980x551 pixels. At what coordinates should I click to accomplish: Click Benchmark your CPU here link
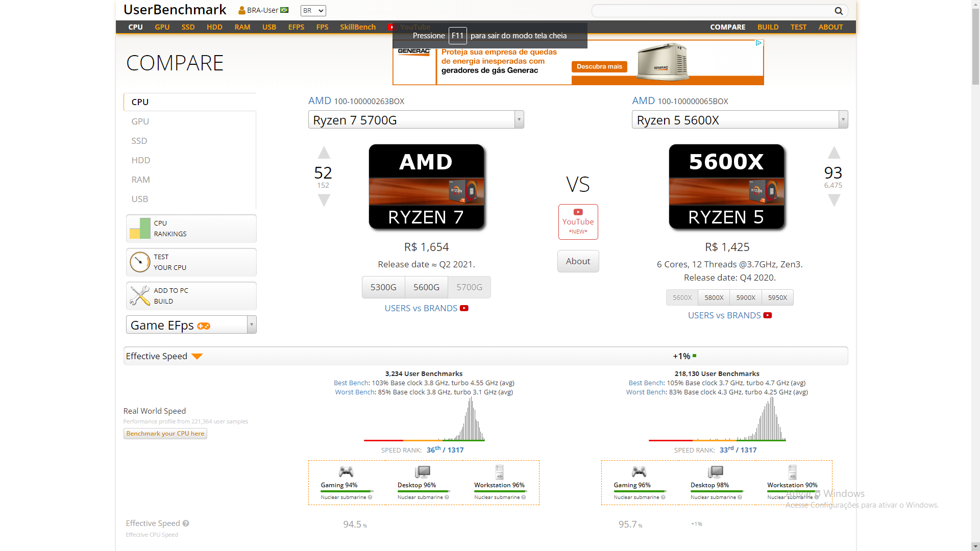tap(165, 434)
